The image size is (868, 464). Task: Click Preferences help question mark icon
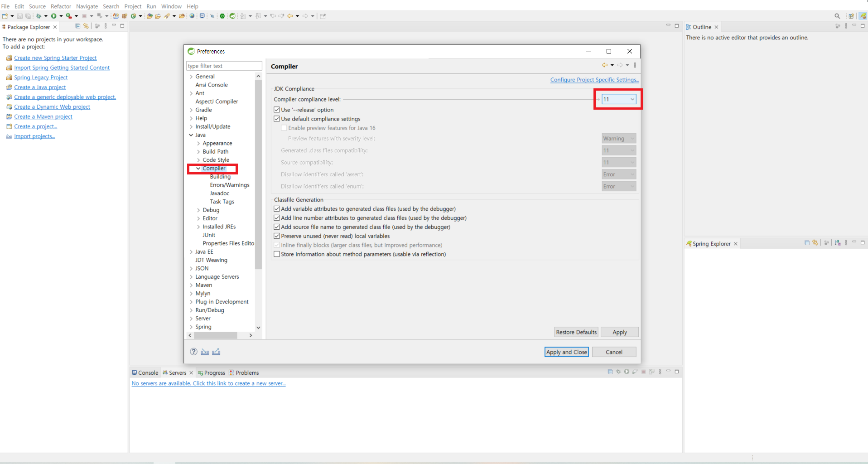tap(193, 352)
